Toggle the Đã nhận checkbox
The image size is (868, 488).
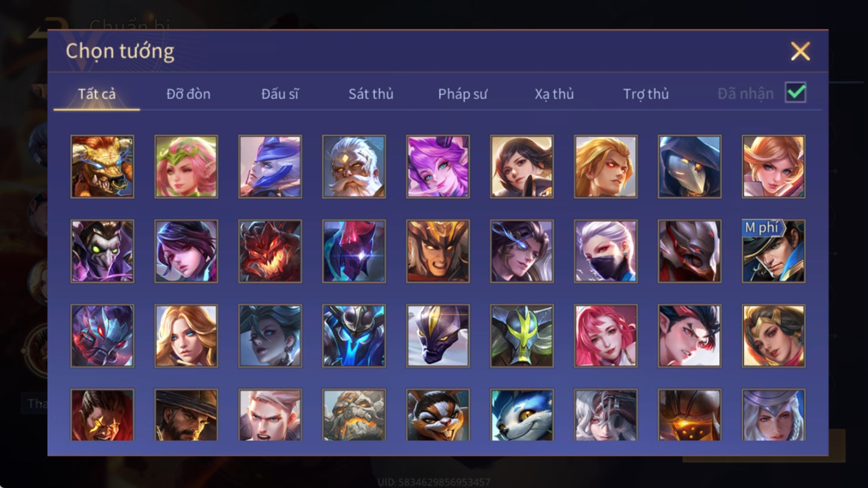(795, 93)
